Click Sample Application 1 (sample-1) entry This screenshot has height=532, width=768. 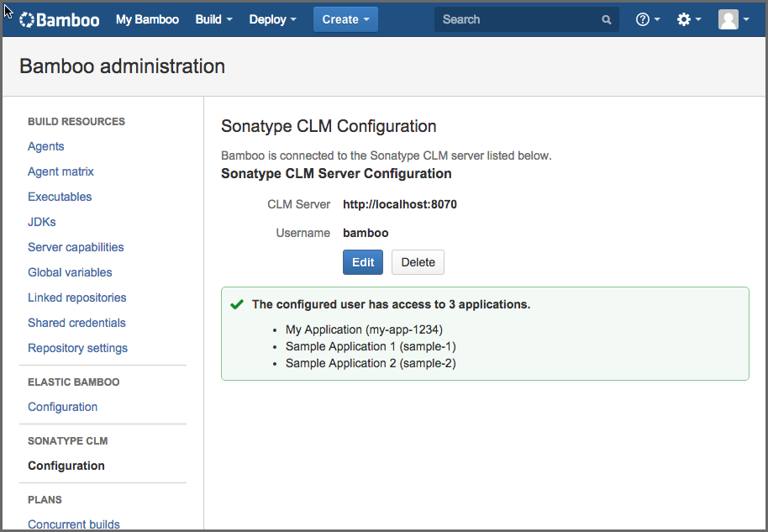371,346
